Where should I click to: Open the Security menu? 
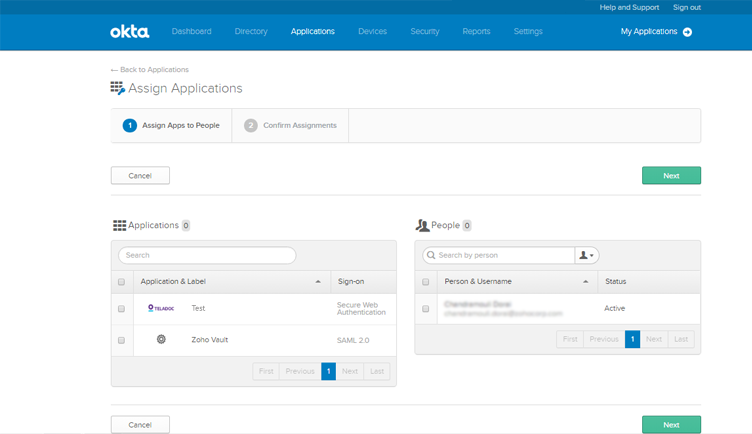[424, 32]
